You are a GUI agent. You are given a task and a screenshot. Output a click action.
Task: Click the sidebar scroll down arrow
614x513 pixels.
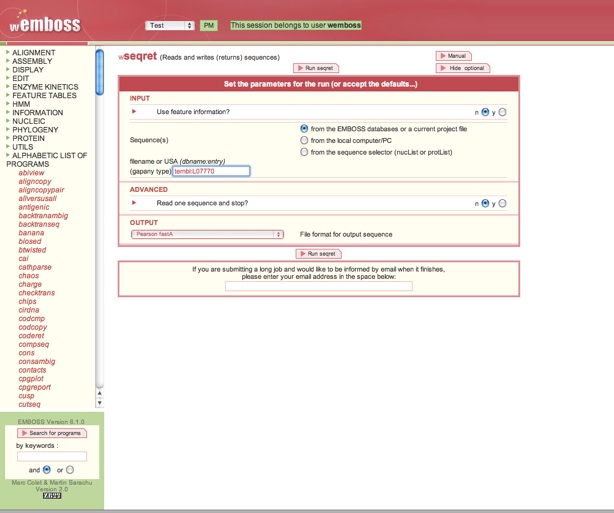coord(99,403)
